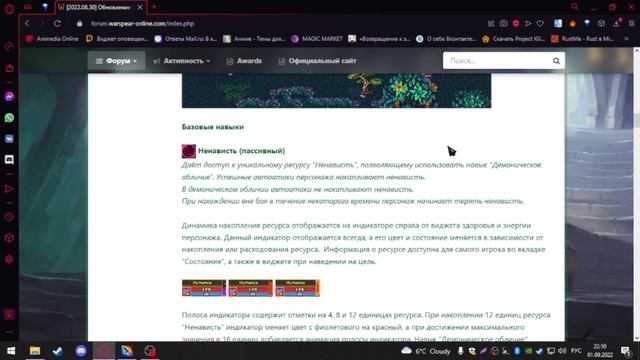Click the page vertical scrollbar
Image resolution: width=640 pixels, height=360 pixels.
(636, 194)
